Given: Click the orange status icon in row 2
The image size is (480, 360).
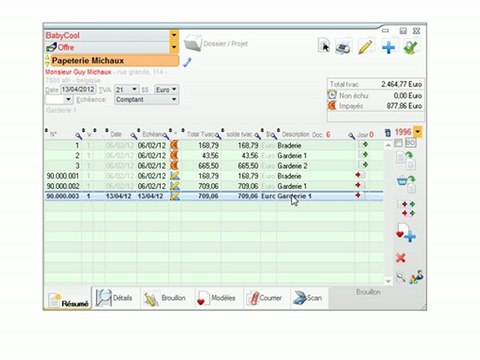Looking at the screenshot, I should (x=174, y=155).
